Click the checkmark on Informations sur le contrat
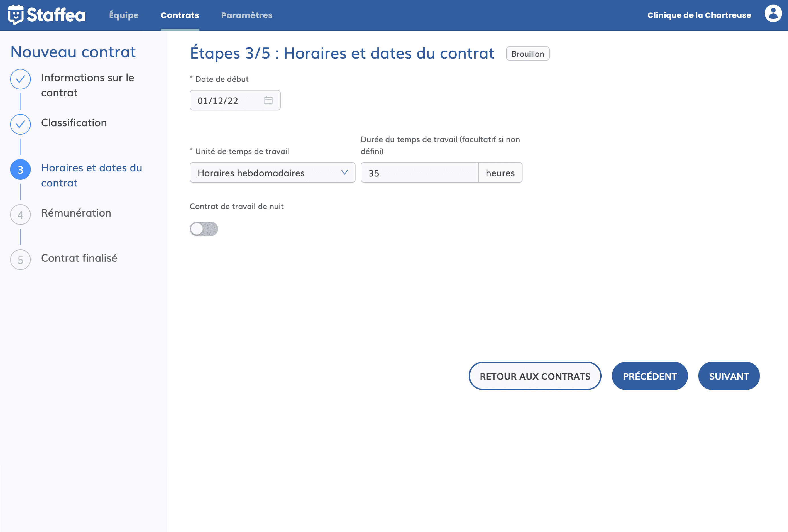 (x=20, y=79)
